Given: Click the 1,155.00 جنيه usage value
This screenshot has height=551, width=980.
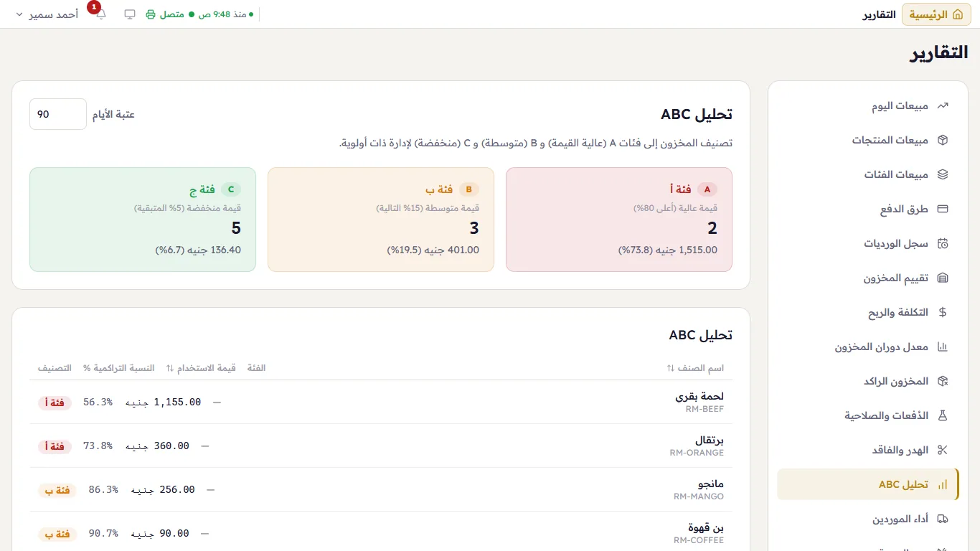Looking at the screenshot, I should pyautogui.click(x=164, y=402).
